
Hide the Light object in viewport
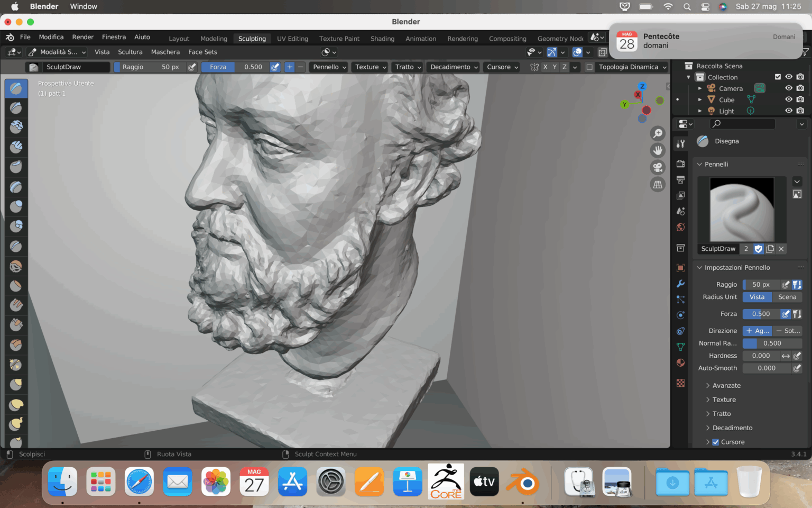click(x=789, y=111)
